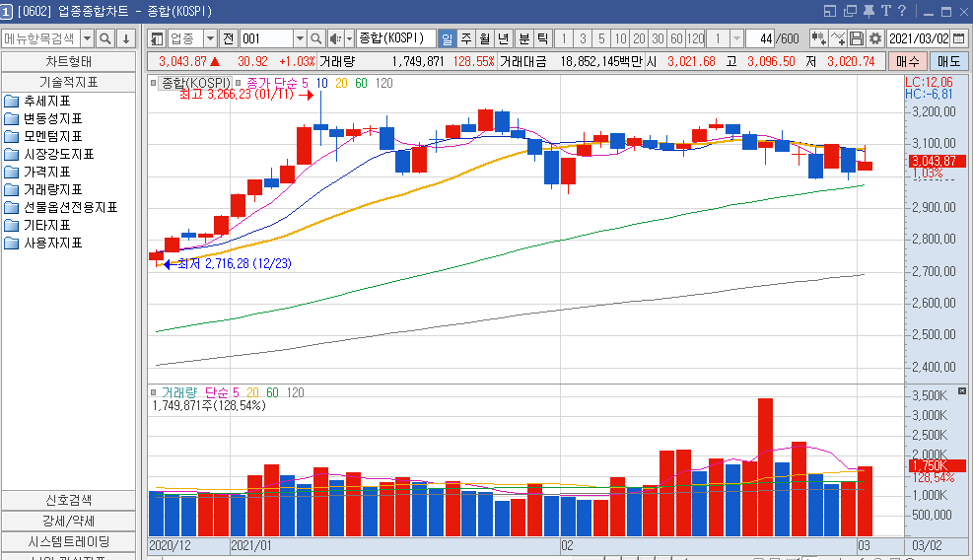Select the 일 (daily) period toggle
Viewport: 973px width, 560px height.
tap(447, 38)
